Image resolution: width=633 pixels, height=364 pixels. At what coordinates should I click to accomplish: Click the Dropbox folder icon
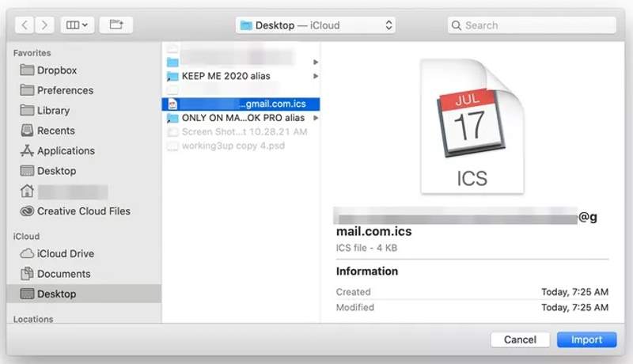(27, 70)
